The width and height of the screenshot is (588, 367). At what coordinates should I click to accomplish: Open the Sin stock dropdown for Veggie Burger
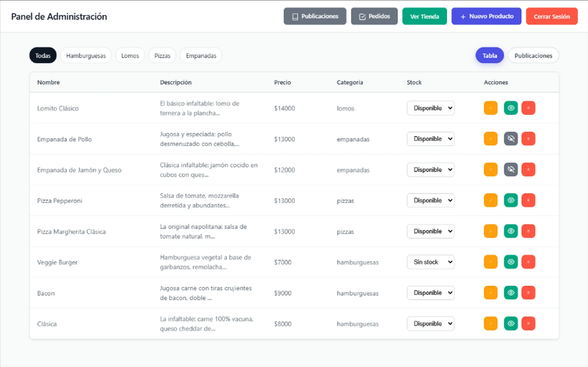430,262
